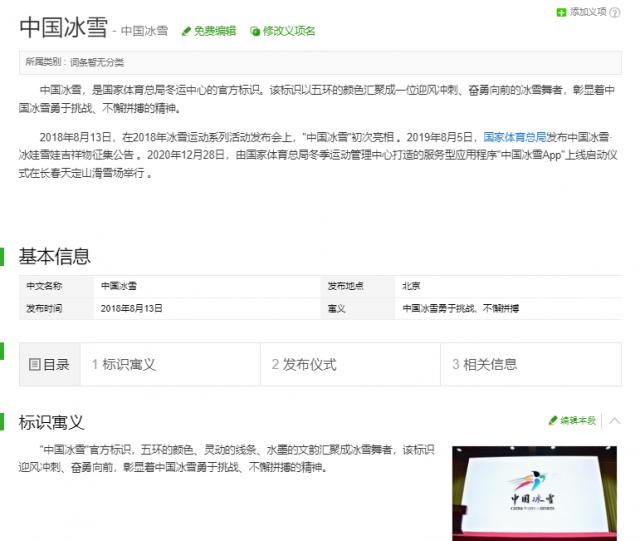640x541 pixels.
Task: Click the pencil icon beside 编辑本段
Action: pos(553,420)
